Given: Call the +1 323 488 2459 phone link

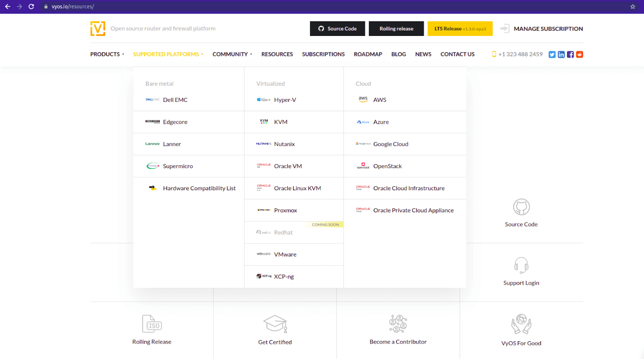Looking at the screenshot, I should (x=517, y=54).
